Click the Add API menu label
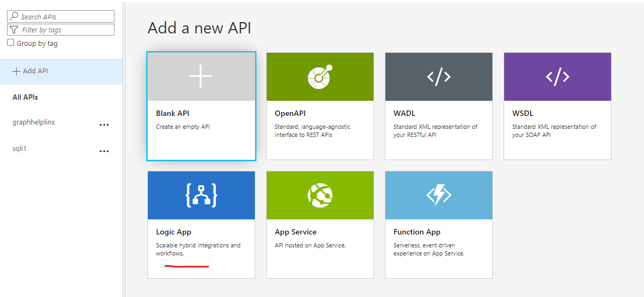Screen dimensions: 644x297 (x=36, y=71)
